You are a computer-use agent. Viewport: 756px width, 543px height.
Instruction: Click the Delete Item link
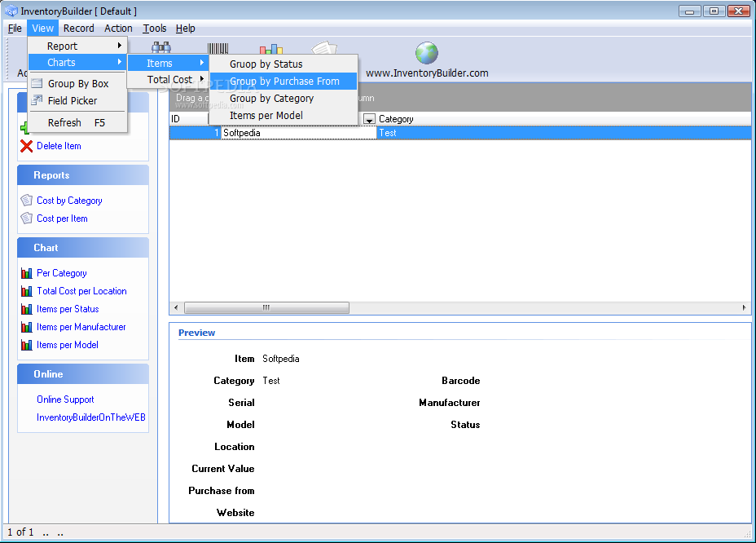tap(59, 146)
